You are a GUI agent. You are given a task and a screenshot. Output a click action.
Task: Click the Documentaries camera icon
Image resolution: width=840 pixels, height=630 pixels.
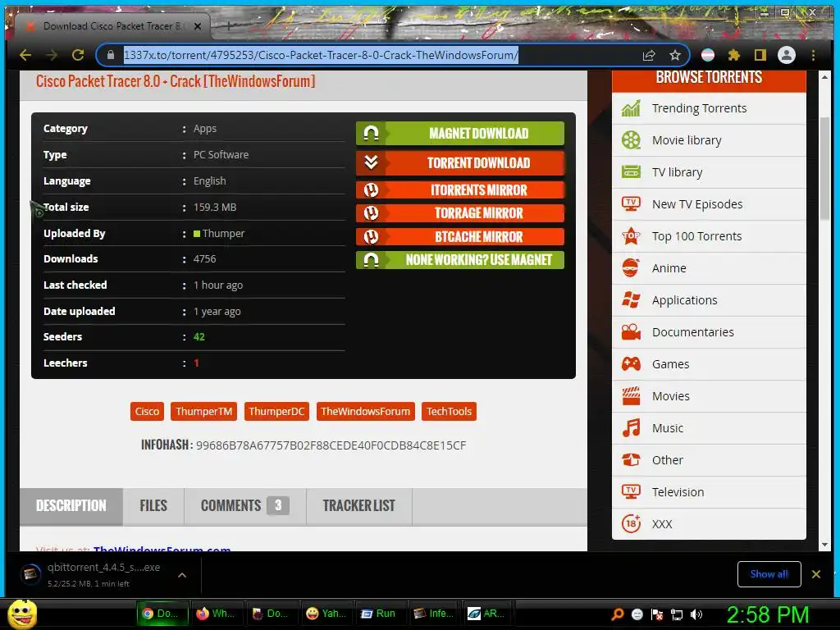click(x=631, y=332)
